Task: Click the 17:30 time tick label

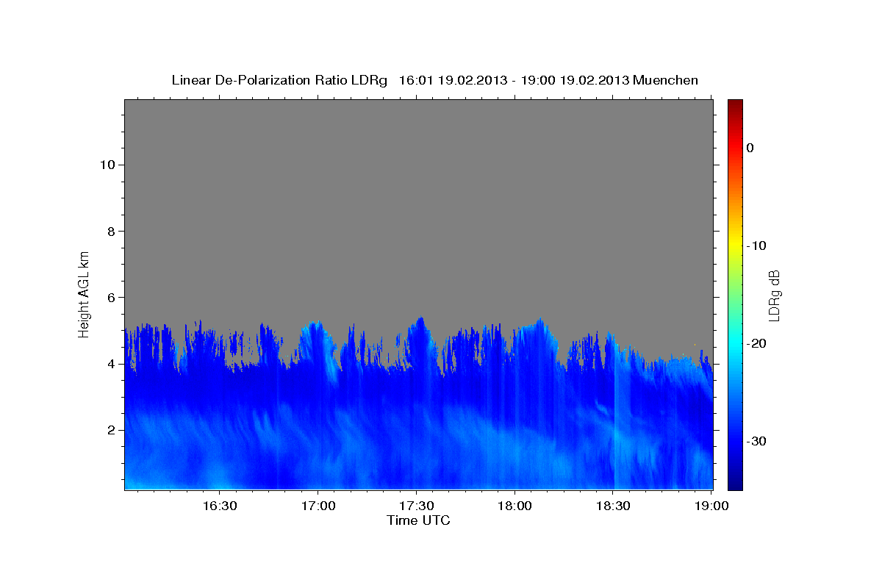Action: pos(416,506)
